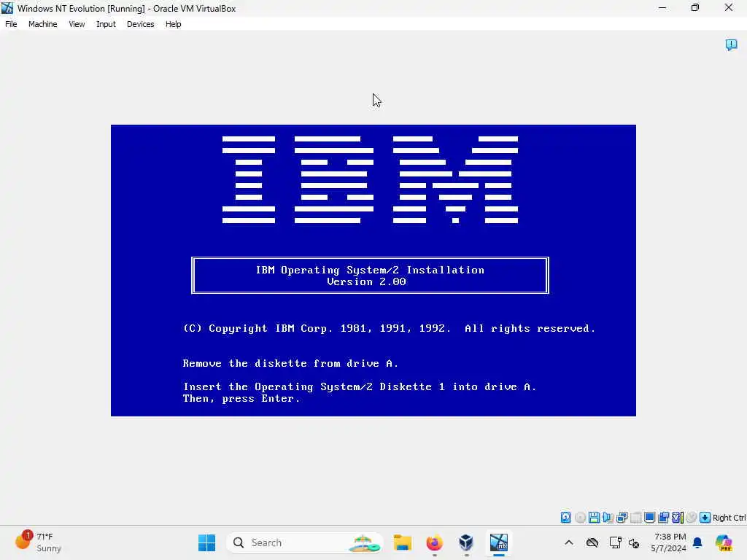Screen dimensions: 747x560
Task: Click the hard disk activity status icon
Action: pyautogui.click(x=565, y=517)
